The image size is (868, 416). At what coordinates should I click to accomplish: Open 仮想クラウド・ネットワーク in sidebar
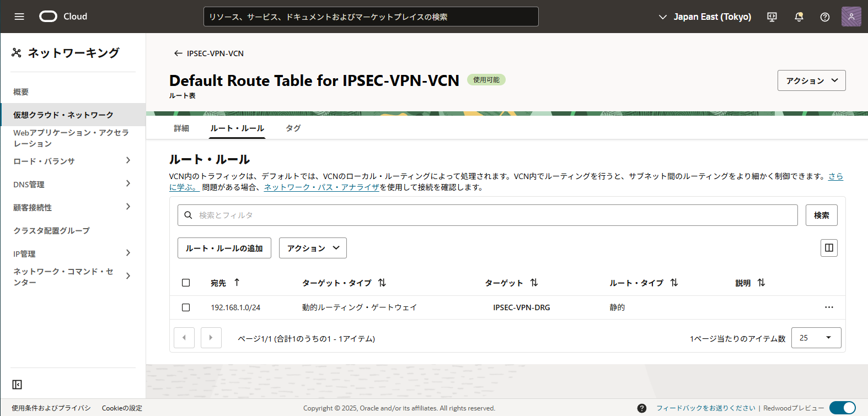73,115
